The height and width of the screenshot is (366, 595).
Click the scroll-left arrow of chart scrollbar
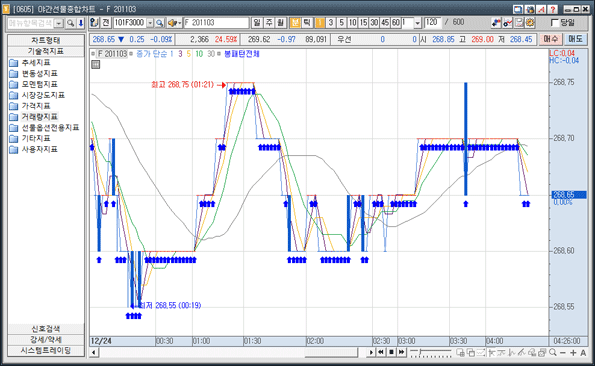click(94, 353)
